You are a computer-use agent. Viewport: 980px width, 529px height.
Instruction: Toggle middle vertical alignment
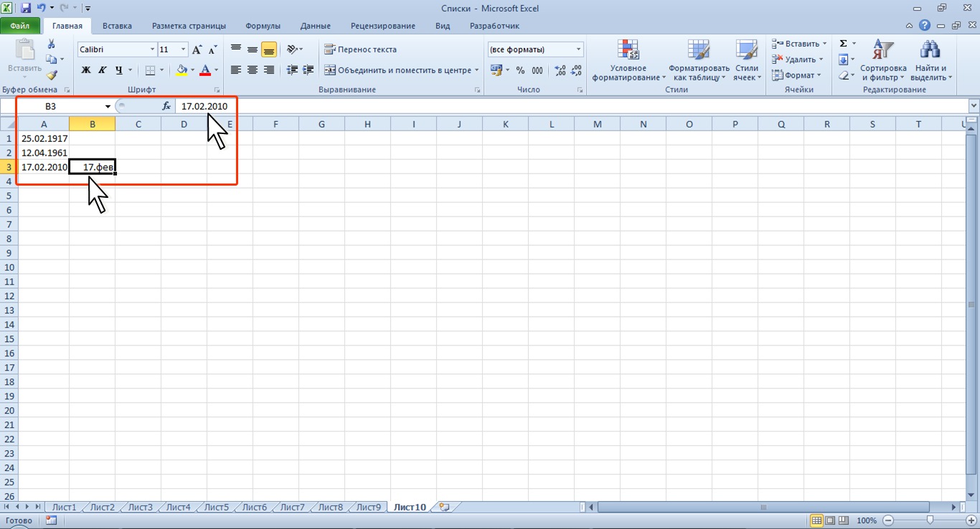[253, 49]
